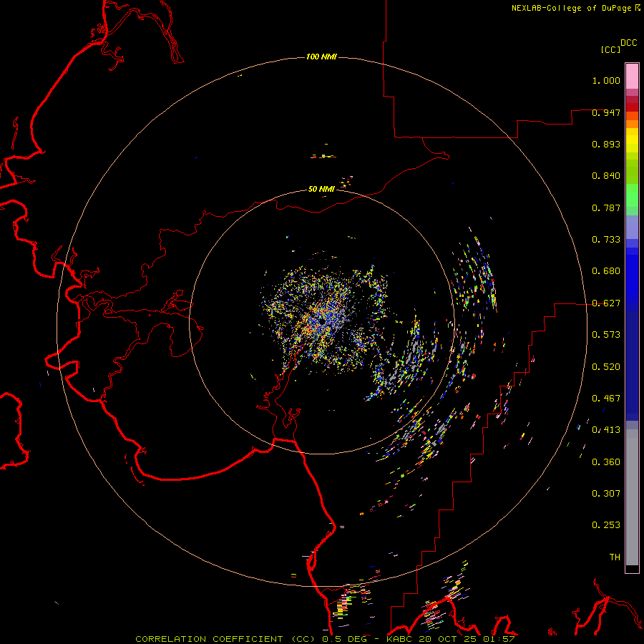Click the 0.680 value on the color scale
Screen dimensions: 644x644
tap(606, 271)
